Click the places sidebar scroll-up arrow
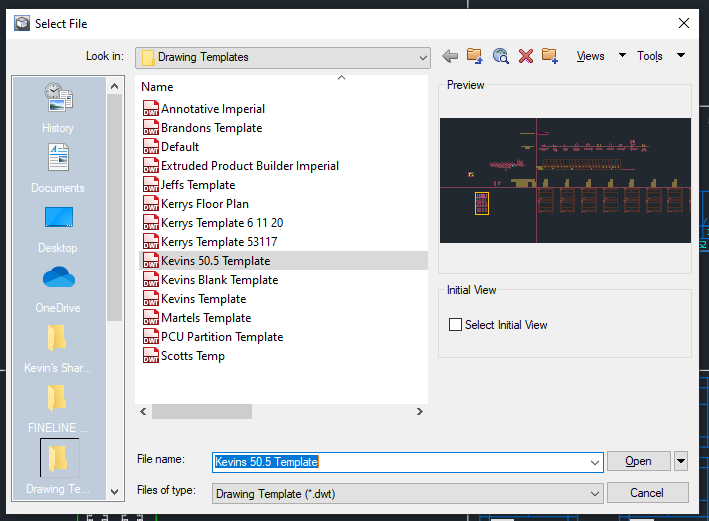Viewport: 709px width, 521px height. (x=114, y=86)
